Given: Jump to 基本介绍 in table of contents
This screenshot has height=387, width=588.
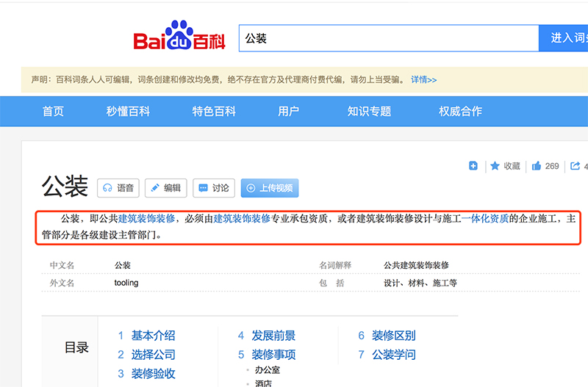Looking at the screenshot, I should pos(153,336).
